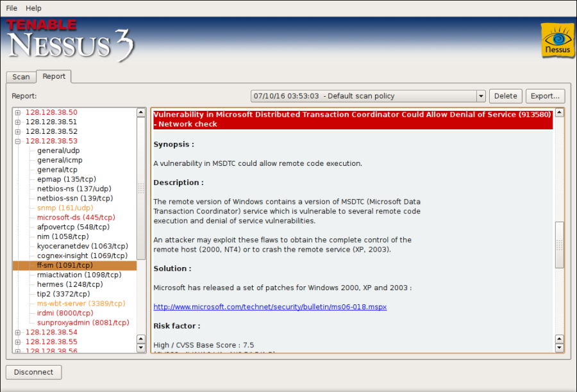Select sunproxyadmin (8081/tcp) entry

pos(83,323)
